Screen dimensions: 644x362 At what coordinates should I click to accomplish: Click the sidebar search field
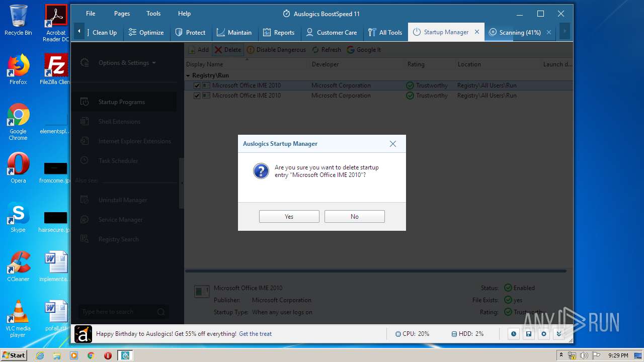[123, 312]
